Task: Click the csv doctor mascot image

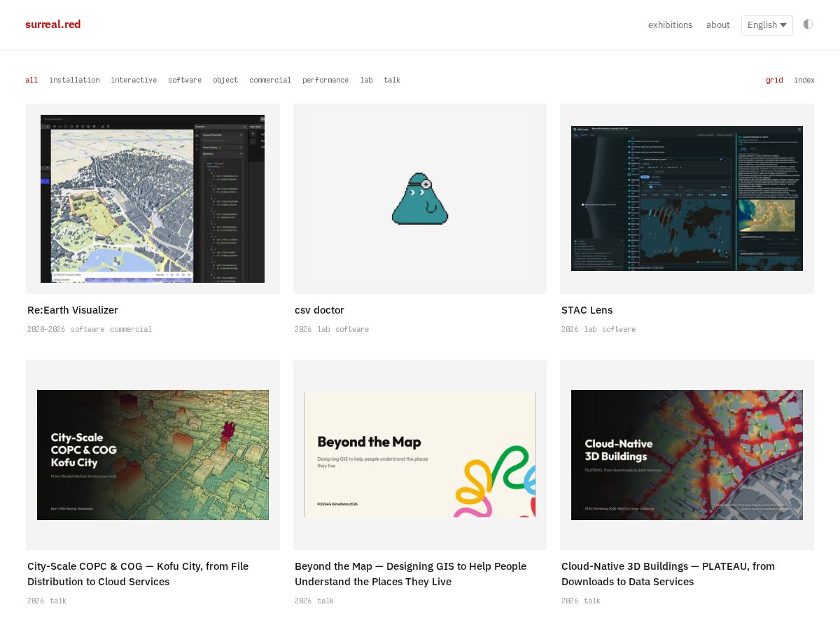Action: pos(420,199)
